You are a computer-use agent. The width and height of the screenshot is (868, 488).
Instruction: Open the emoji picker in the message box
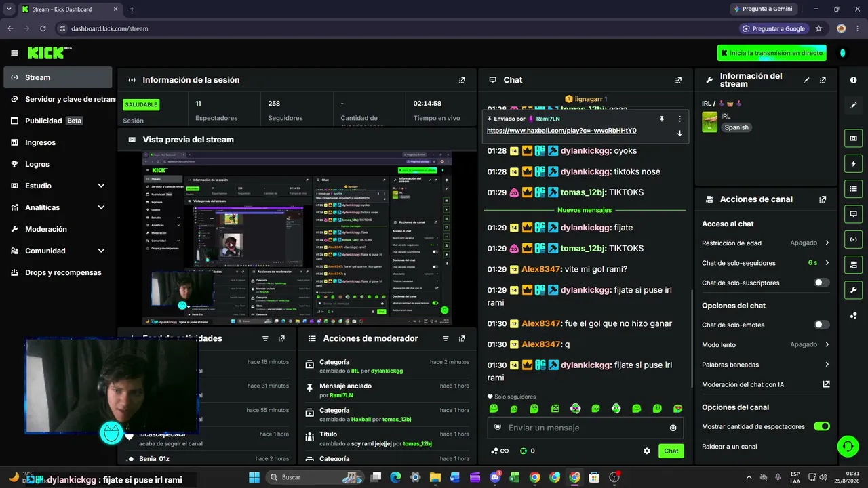pos(673,428)
